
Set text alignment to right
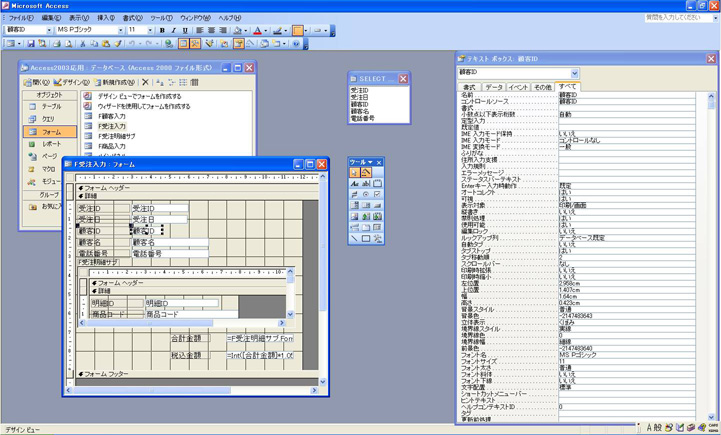223,30
